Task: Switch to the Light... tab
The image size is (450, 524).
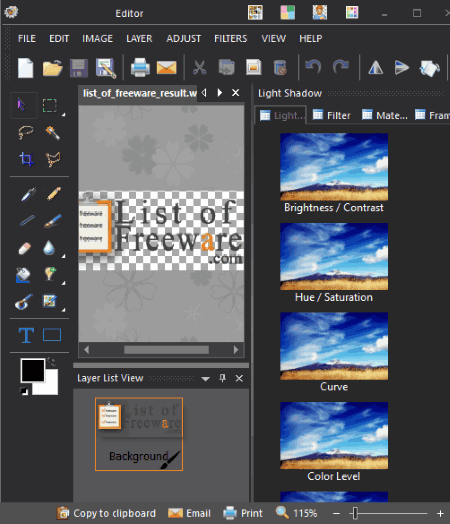Action: [x=281, y=115]
